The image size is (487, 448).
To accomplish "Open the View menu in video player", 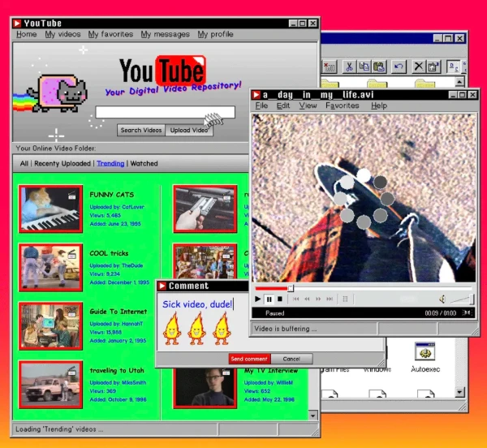I will click(x=308, y=106).
